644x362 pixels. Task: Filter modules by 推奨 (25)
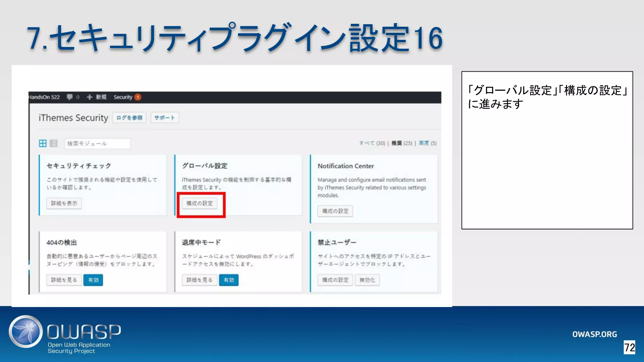[402, 143]
